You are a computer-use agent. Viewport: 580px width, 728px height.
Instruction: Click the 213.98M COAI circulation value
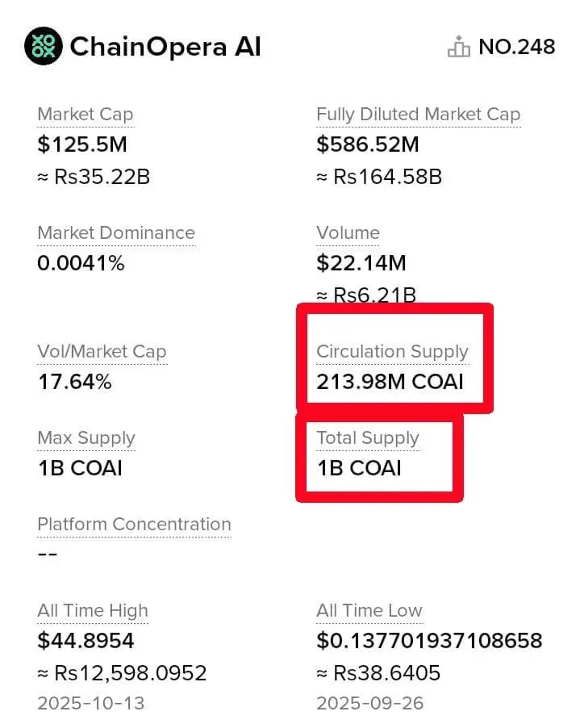point(390,382)
